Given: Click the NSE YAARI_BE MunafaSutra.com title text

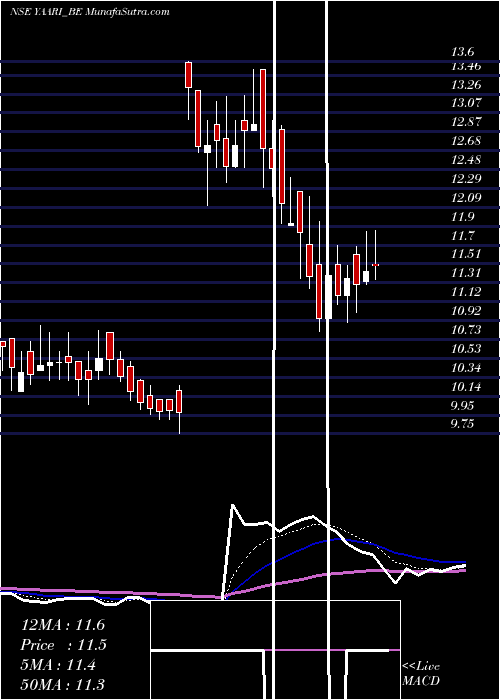Looking at the screenshot, I should pyautogui.click(x=90, y=12).
